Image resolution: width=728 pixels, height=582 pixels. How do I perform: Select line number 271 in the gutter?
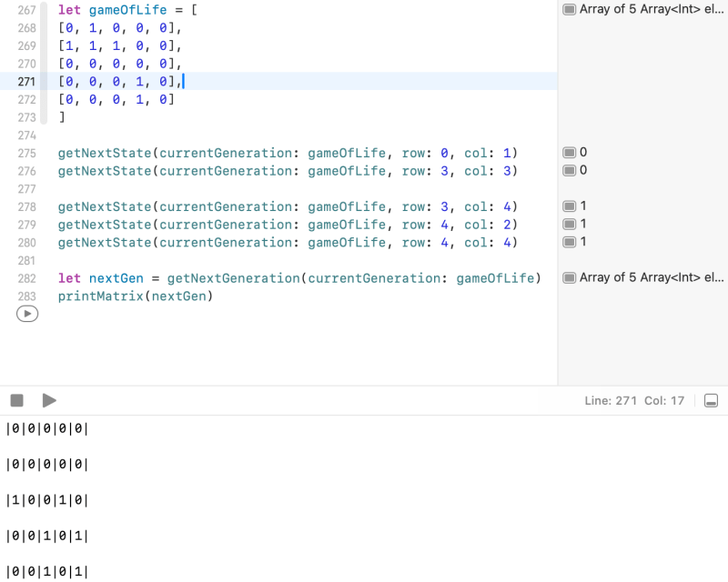[x=25, y=82]
